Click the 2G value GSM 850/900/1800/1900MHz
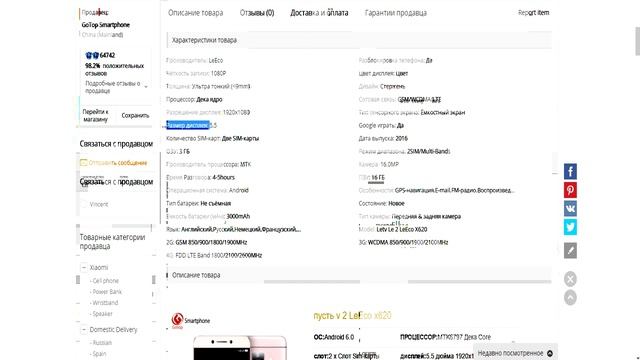The height and width of the screenshot is (360, 640). (x=211, y=242)
